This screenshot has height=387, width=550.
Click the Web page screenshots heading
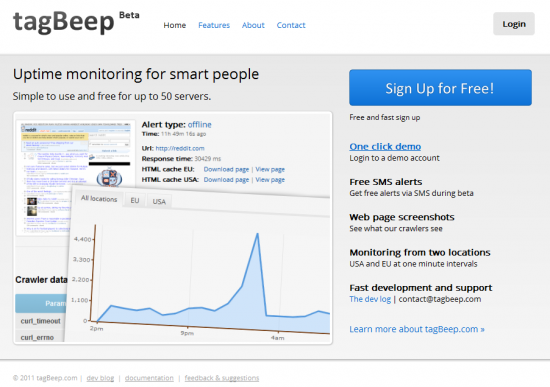402,217
